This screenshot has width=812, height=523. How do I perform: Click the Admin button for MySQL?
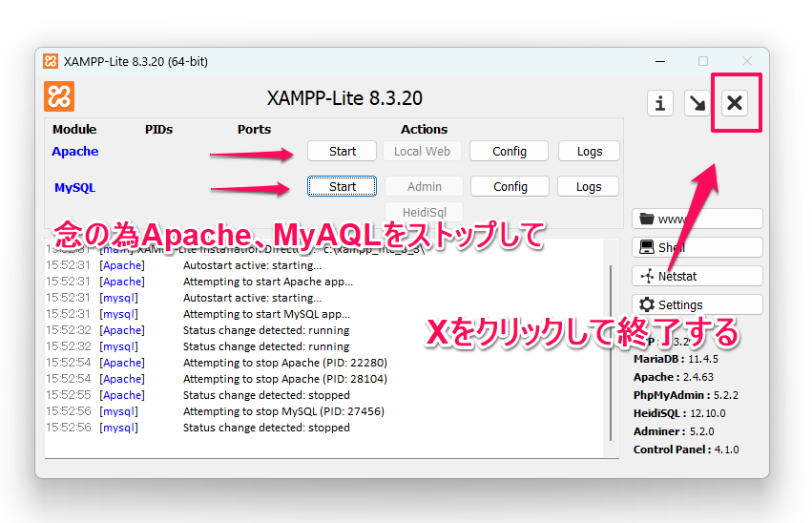pyautogui.click(x=424, y=186)
